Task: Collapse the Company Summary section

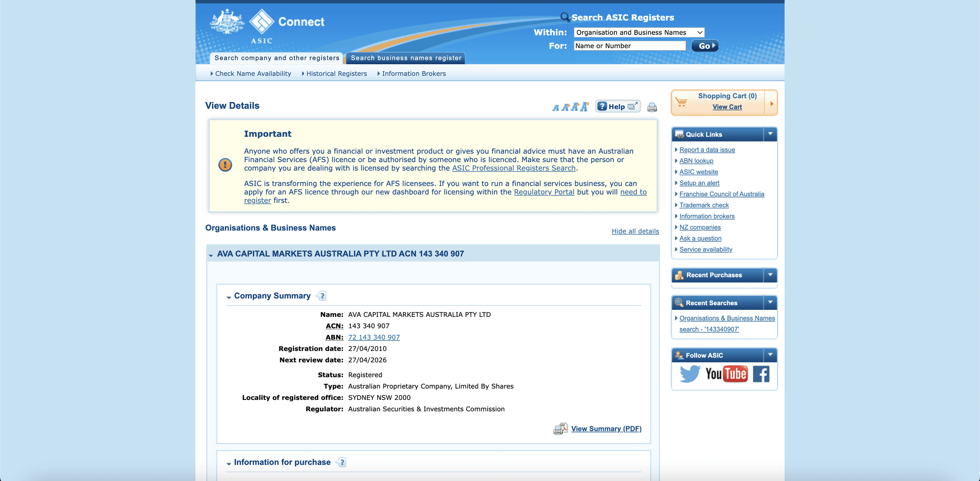Action: tap(229, 297)
